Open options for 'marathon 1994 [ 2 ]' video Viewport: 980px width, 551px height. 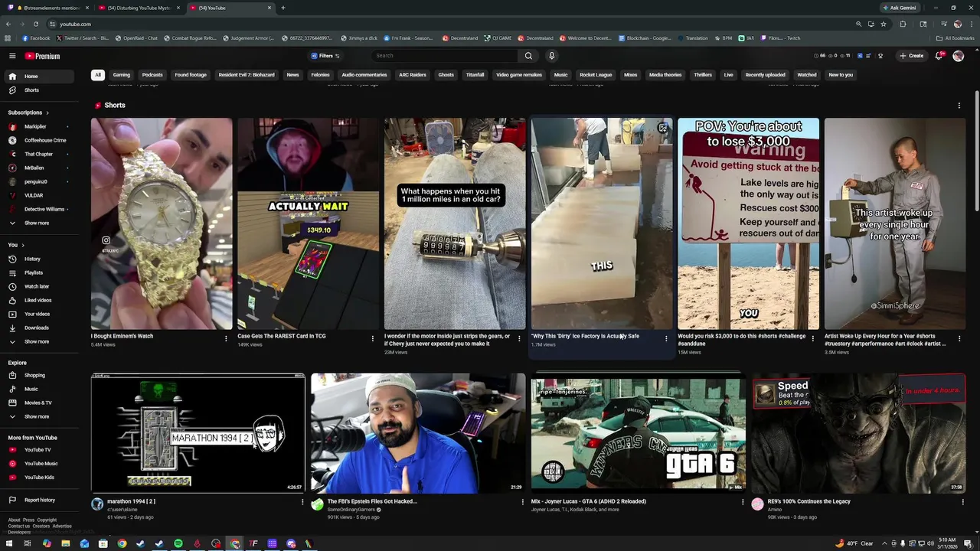[302, 502]
